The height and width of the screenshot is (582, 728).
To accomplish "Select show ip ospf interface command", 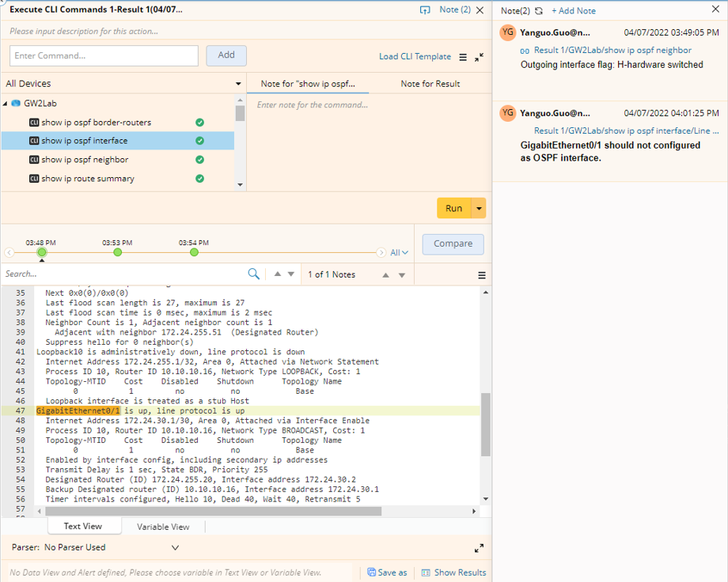I will coord(84,141).
